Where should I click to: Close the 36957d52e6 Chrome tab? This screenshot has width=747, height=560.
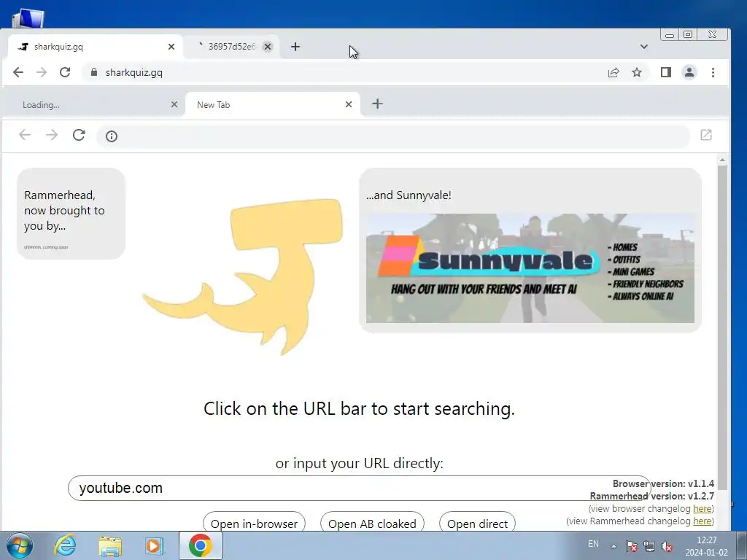268,47
